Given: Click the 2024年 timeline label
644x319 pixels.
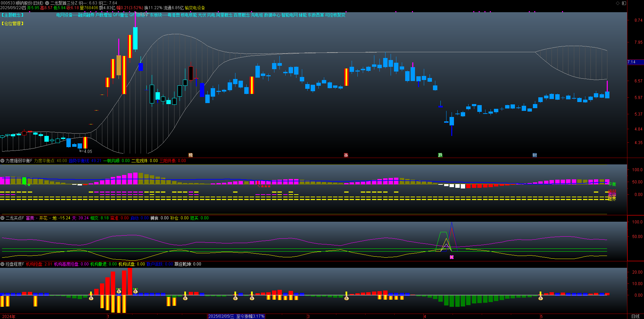Looking at the screenshot, I should pos(9,316).
